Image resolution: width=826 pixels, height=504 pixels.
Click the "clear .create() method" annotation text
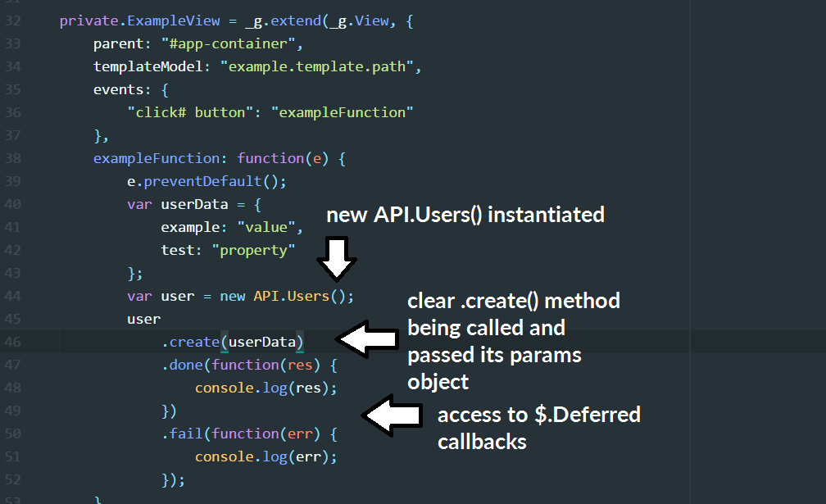tap(514, 301)
